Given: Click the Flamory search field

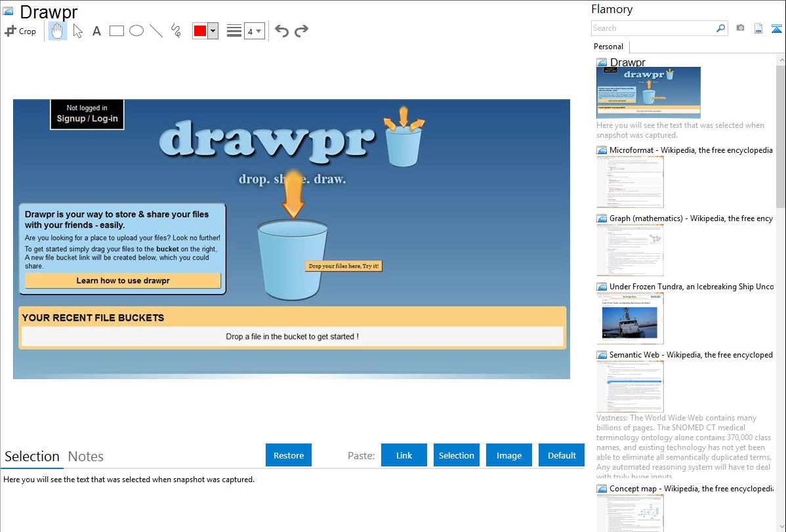Looking at the screenshot, I should pos(653,28).
